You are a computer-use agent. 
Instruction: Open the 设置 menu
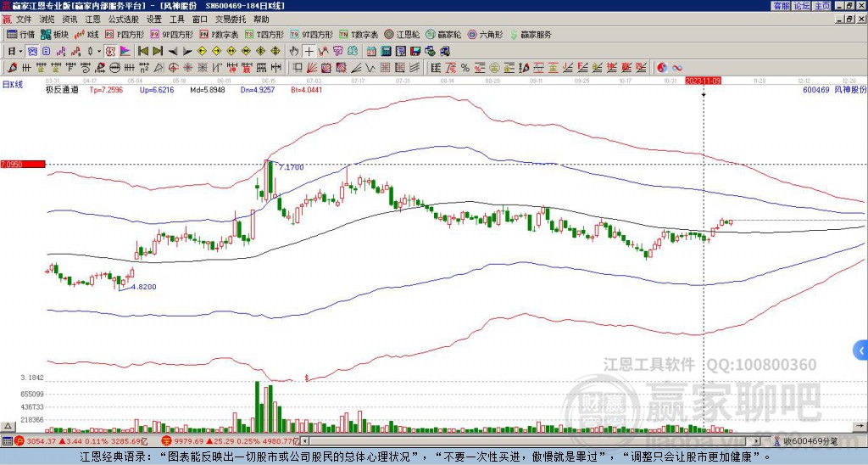point(154,20)
